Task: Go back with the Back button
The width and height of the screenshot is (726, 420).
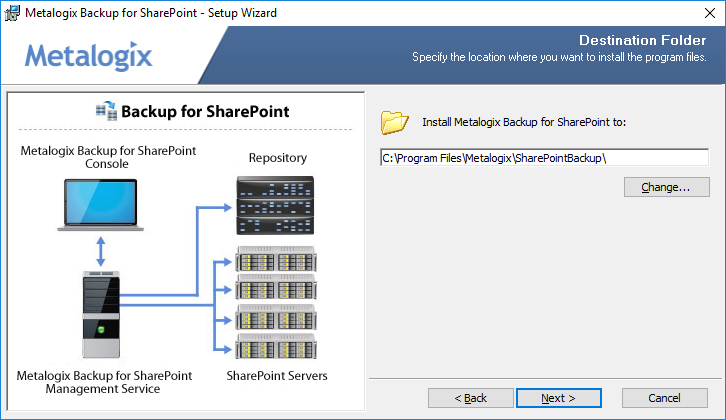Action: [x=470, y=398]
